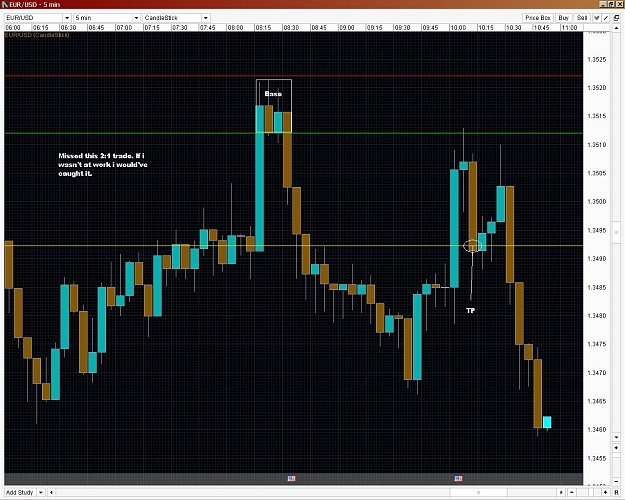Select the line drawing tool icon
Image resolution: width=625 pixels, height=500 pixels.
(x=606, y=18)
